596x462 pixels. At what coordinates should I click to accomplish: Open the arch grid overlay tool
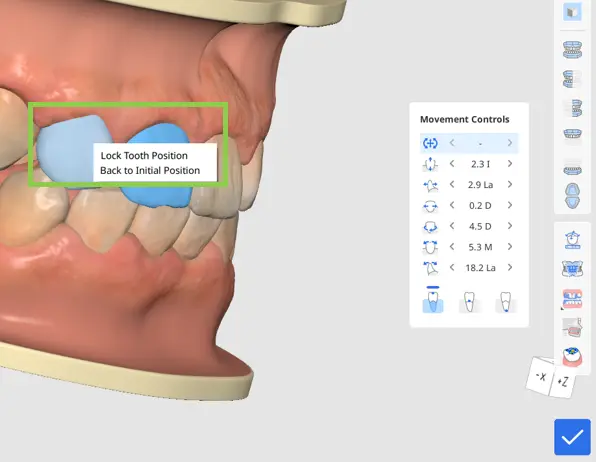click(x=572, y=269)
